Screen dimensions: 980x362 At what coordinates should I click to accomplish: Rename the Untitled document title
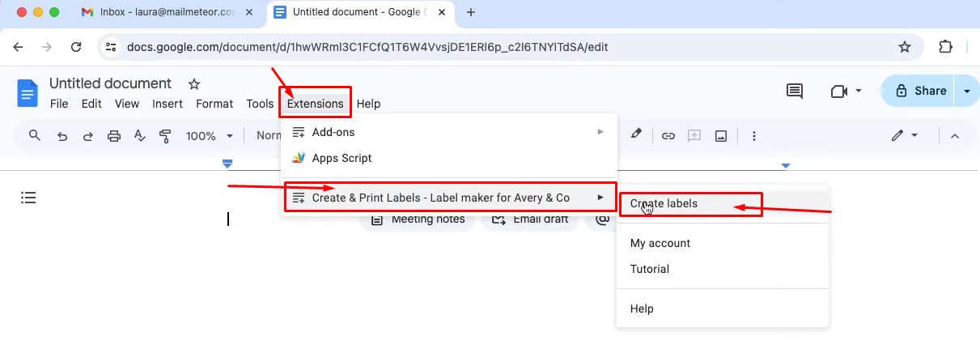[111, 83]
